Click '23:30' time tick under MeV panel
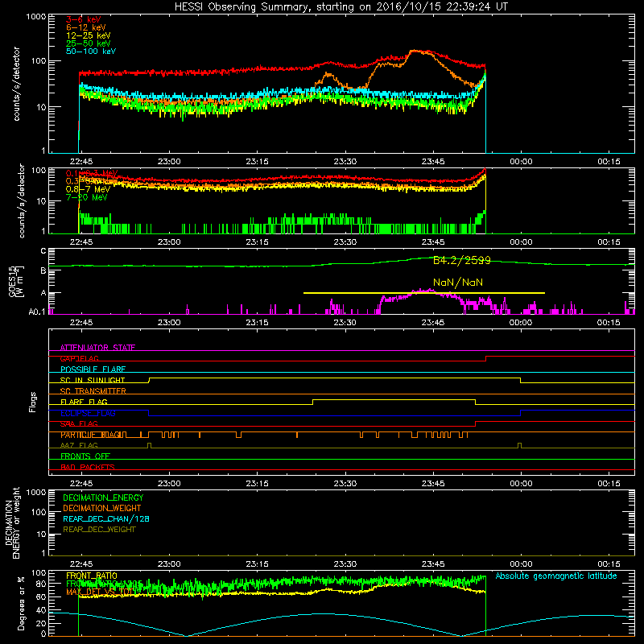Viewport: 644px width, 644px height. coord(345,242)
